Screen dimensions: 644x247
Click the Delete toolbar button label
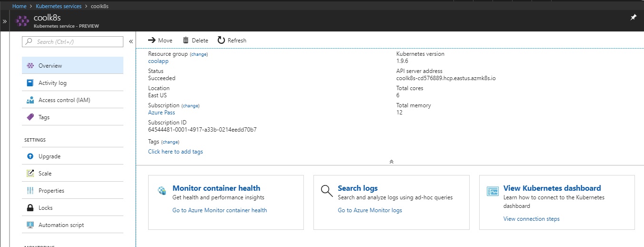(x=200, y=41)
